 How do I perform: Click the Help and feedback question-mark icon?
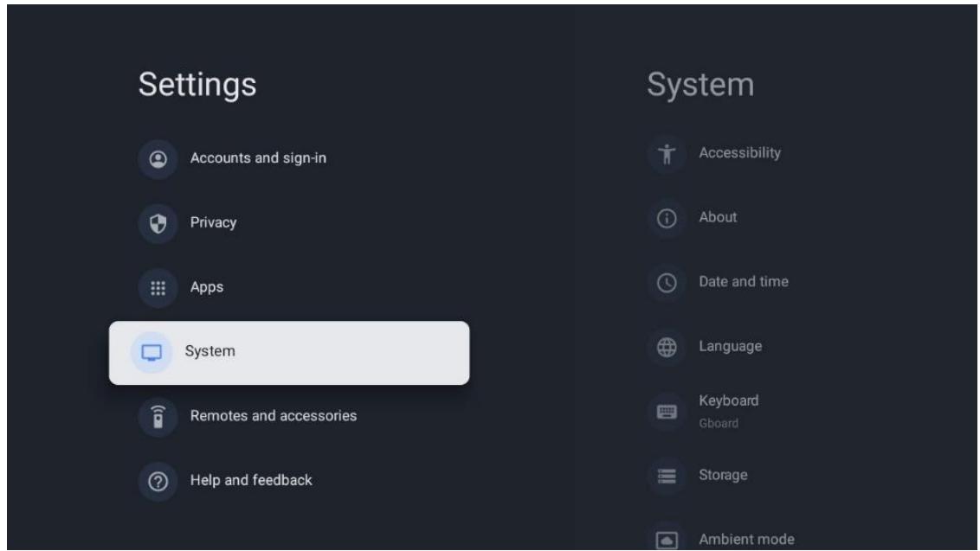click(158, 481)
